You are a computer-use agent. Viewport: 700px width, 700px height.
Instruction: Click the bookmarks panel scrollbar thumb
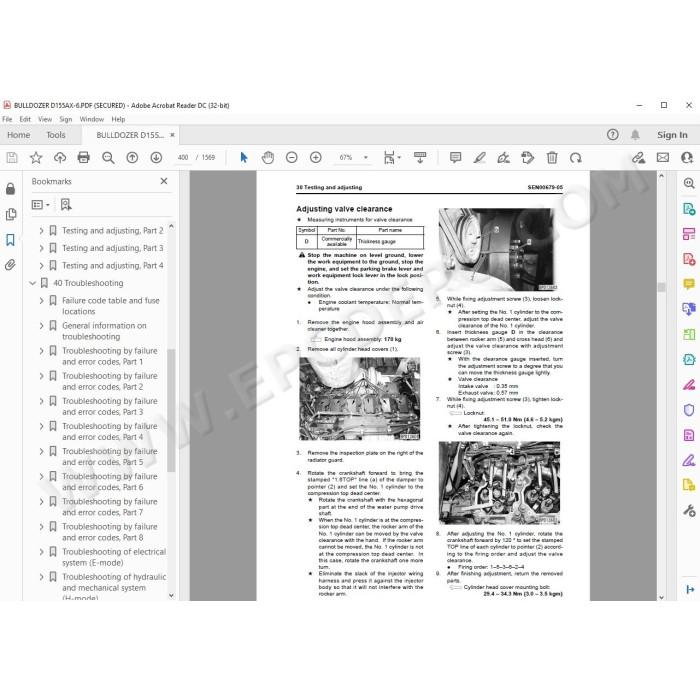pos(171,410)
